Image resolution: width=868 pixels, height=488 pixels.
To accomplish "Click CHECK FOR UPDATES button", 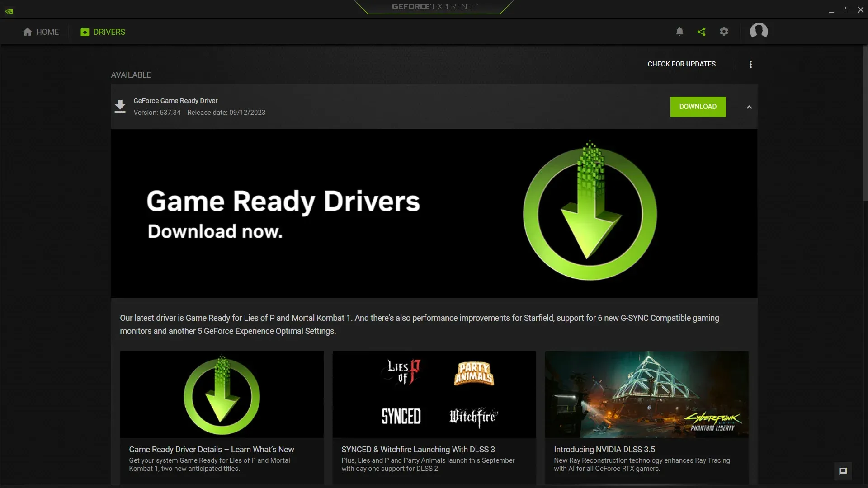I will [681, 64].
